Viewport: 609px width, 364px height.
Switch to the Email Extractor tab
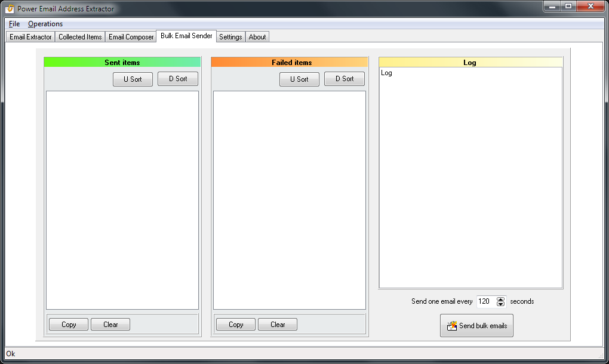[30, 37]
